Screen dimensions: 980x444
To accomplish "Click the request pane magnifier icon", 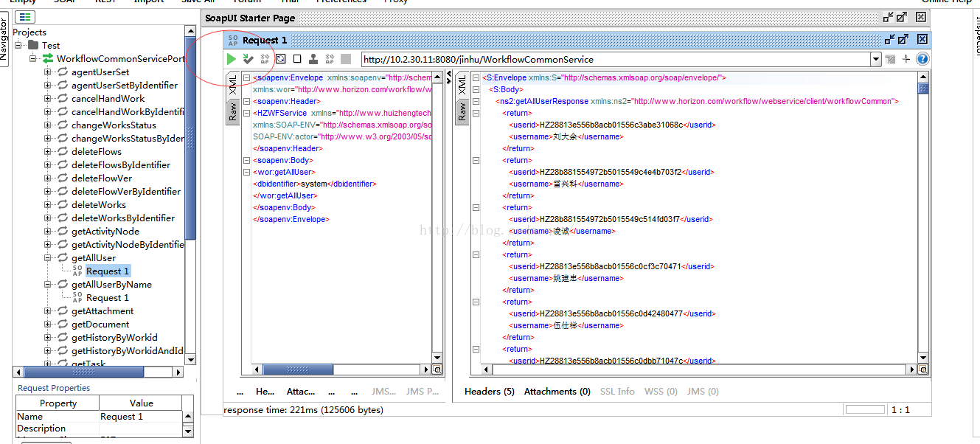I will pyautogui.click(x=437, y=370).
